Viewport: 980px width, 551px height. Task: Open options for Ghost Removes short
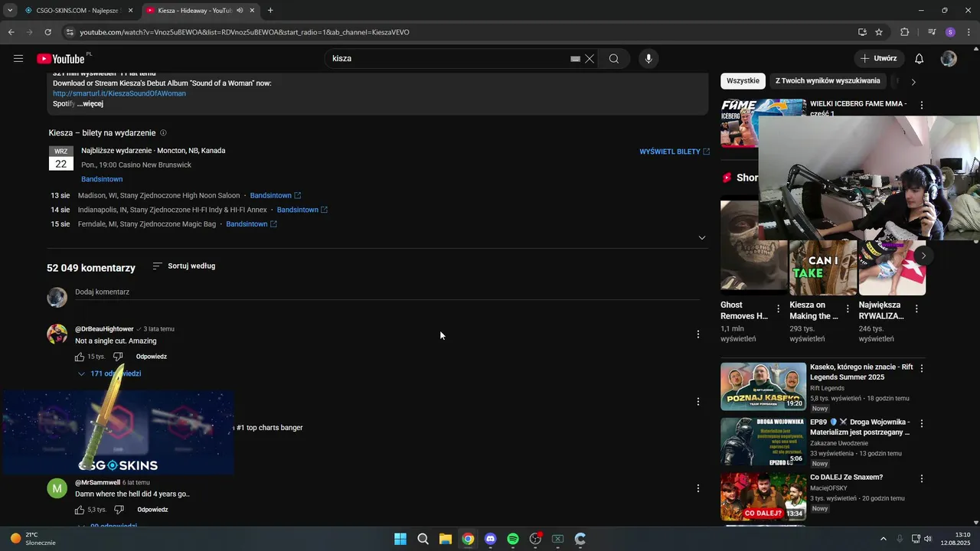pos(779,309)
